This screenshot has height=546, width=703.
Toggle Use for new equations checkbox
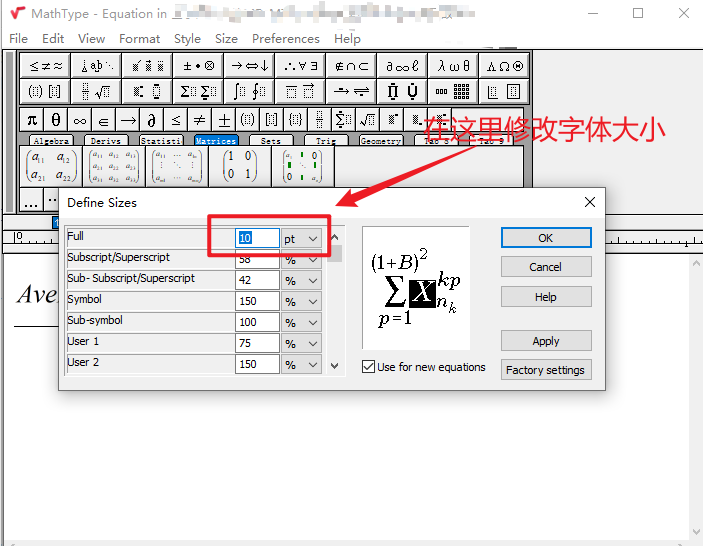369,367
